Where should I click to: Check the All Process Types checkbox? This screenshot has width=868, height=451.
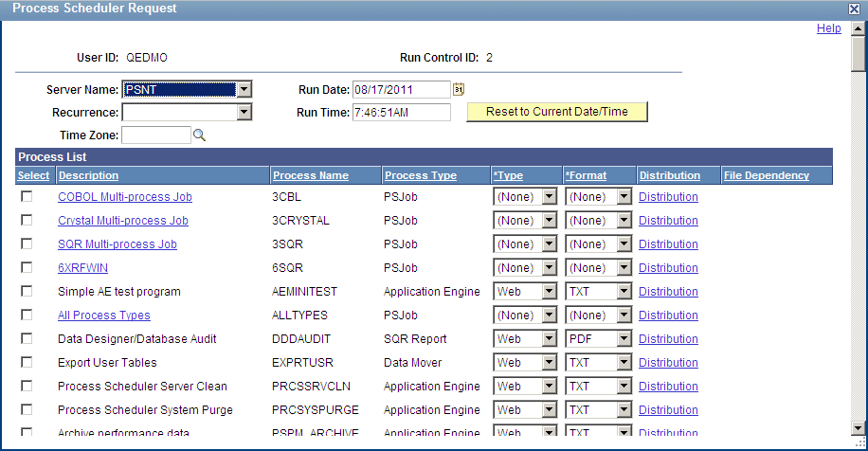pyautogui.click(x=27, y=315)
